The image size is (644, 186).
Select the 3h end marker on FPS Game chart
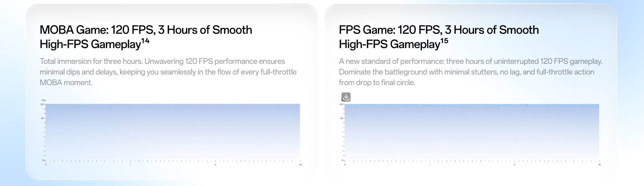[x=600, y=164]
